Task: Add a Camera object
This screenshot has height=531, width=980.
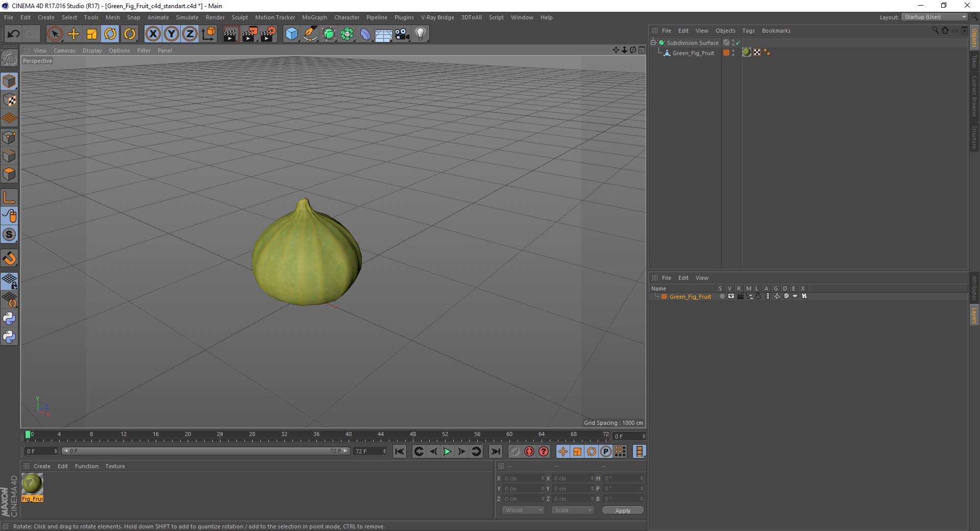Action: click(x=402, y=34)
